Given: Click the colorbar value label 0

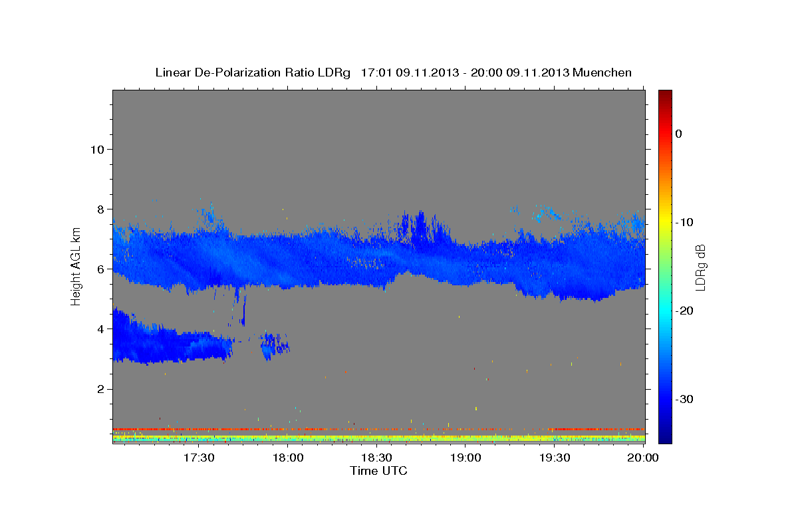Looking at the screenshot, I should 679,134.
